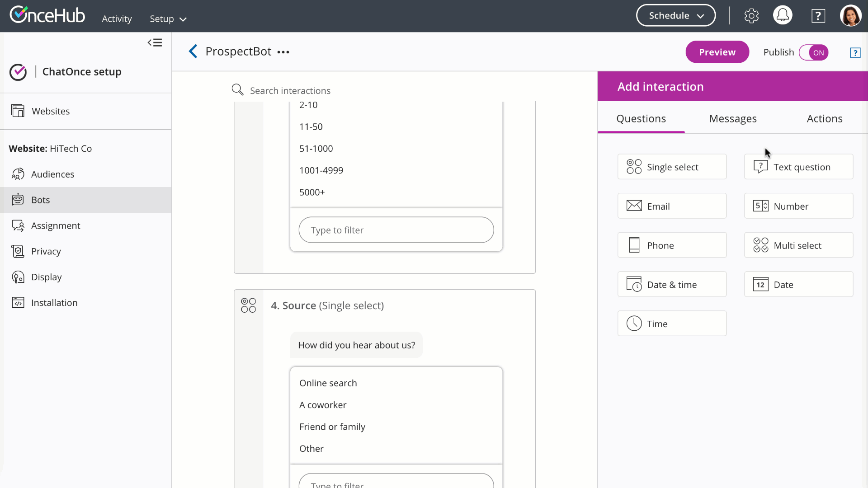Image resolution: width=868 pixels, height=488 pixels.
Task: Select the Audiences sidebar item
Action: pyautogui.click(x=52, y=174)
